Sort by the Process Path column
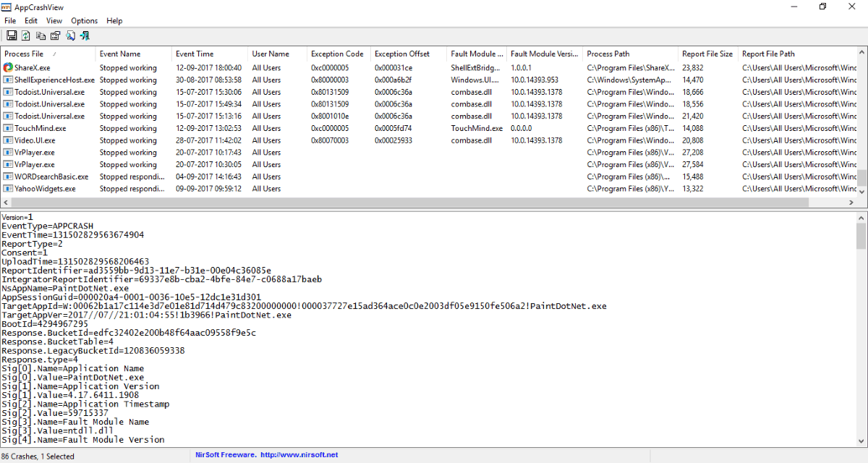 coord(630,54)
